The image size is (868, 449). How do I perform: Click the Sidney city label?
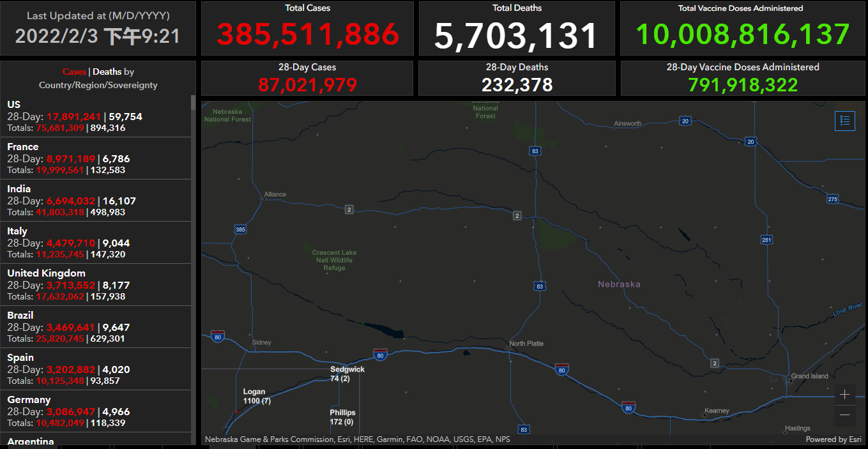click(262, 342)
